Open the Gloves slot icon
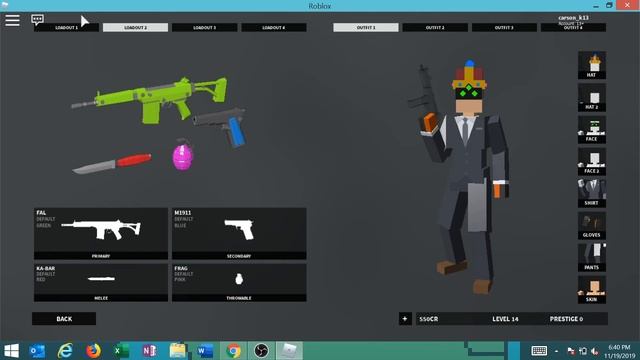640x360 pixels. coord(591,225)
